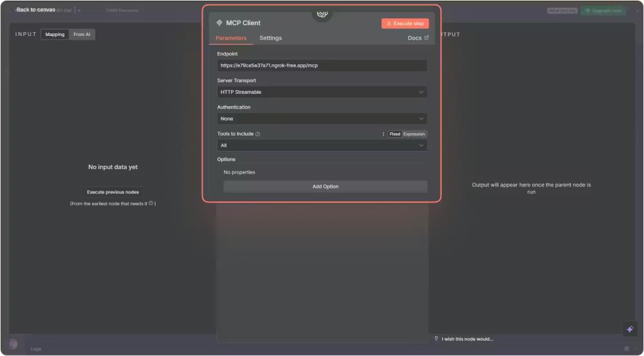Select the Parameters tab
Viewport: 644px width, 356px height.
tap(230, 39)
